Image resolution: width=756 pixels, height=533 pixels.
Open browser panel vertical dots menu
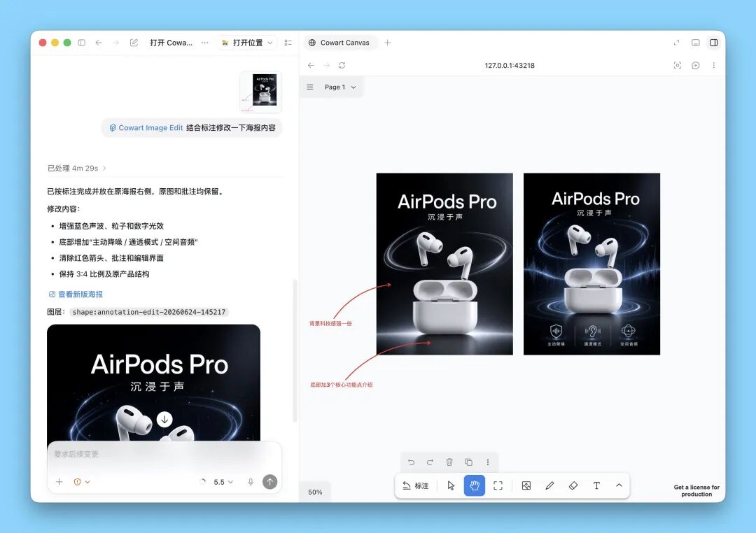point(713,65)
